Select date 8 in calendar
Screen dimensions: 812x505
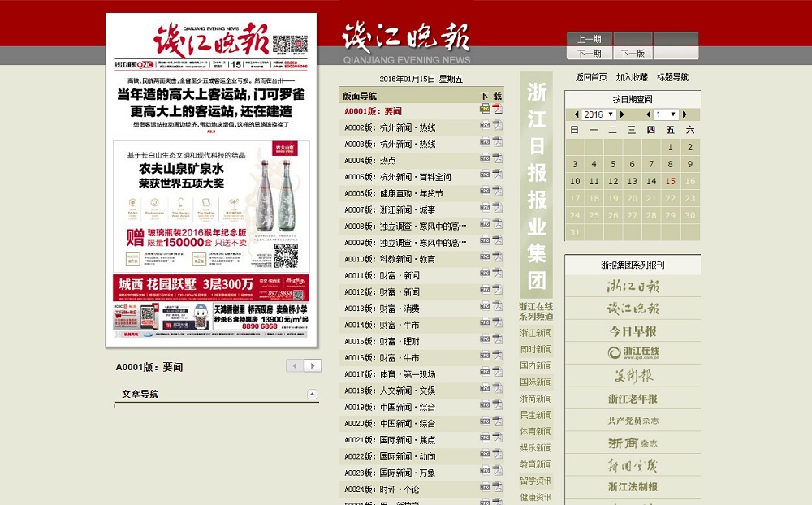(670, 164)
